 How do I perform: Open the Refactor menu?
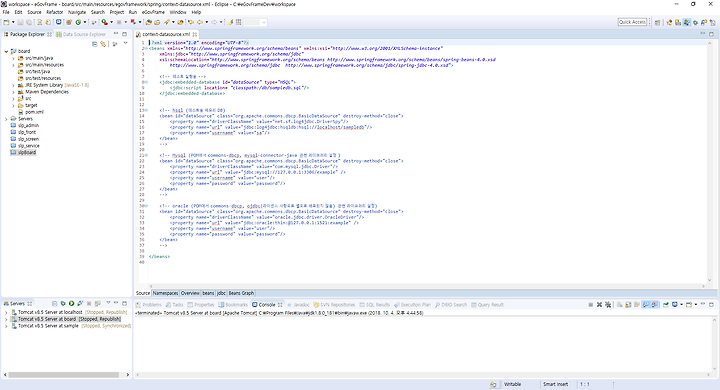(55, 12)
